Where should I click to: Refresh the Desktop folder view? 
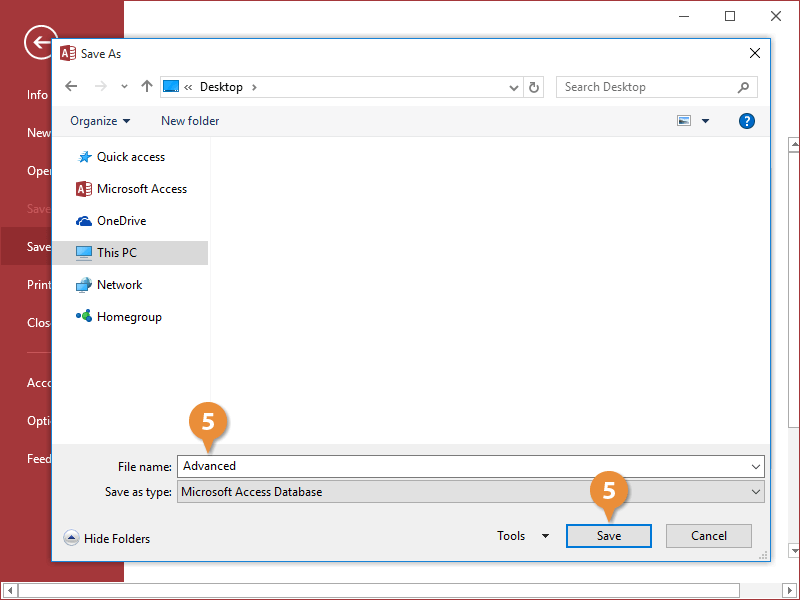[534, 87]
